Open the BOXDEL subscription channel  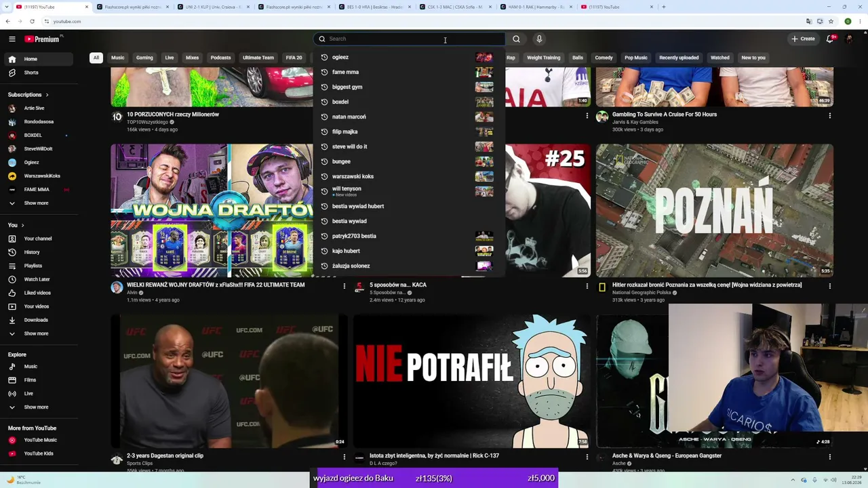[x=39, y=136]
